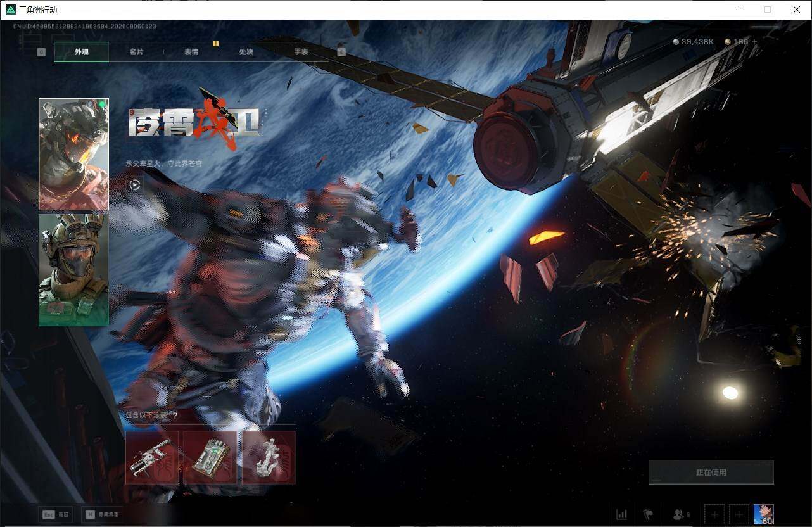812x527 pixels.
Task: Click the skin tagline 承父辈星火，守此界苍穹
Action: (164, 163)
